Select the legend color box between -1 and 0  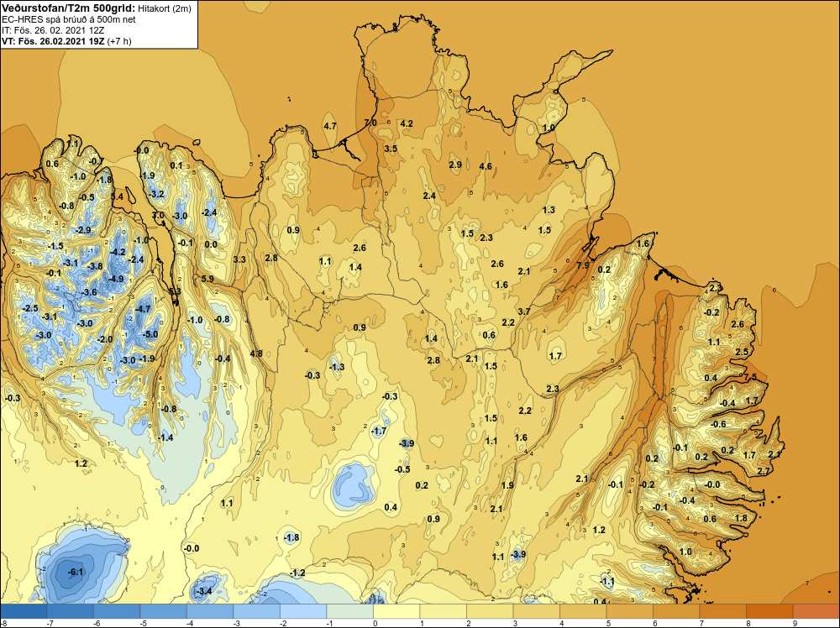[349, 611]
